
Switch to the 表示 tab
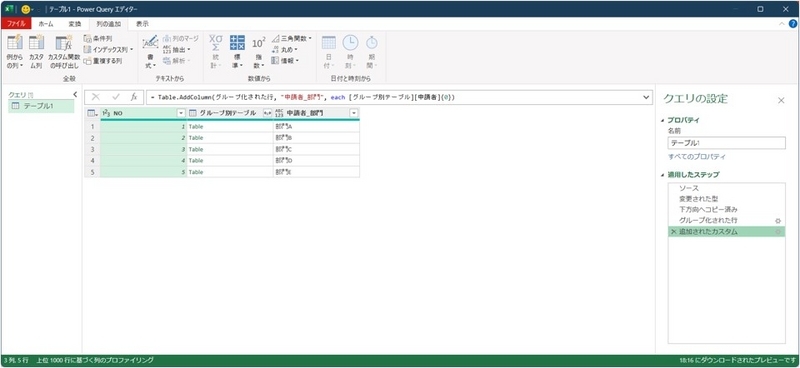point(142,24)
